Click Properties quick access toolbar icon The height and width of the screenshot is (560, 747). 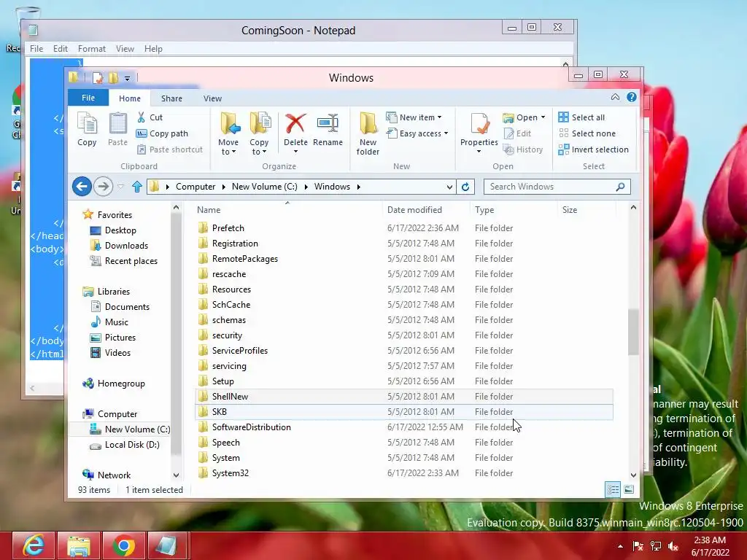click(x=98, y=77)
